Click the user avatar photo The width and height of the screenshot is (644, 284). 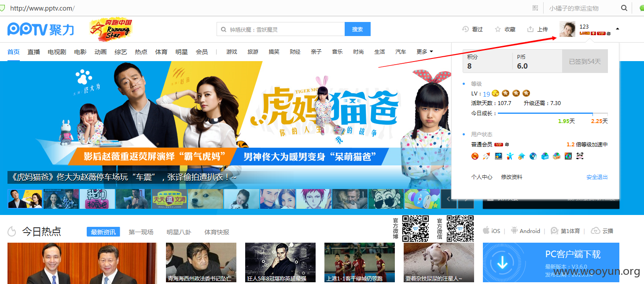(x=567, y=29)
